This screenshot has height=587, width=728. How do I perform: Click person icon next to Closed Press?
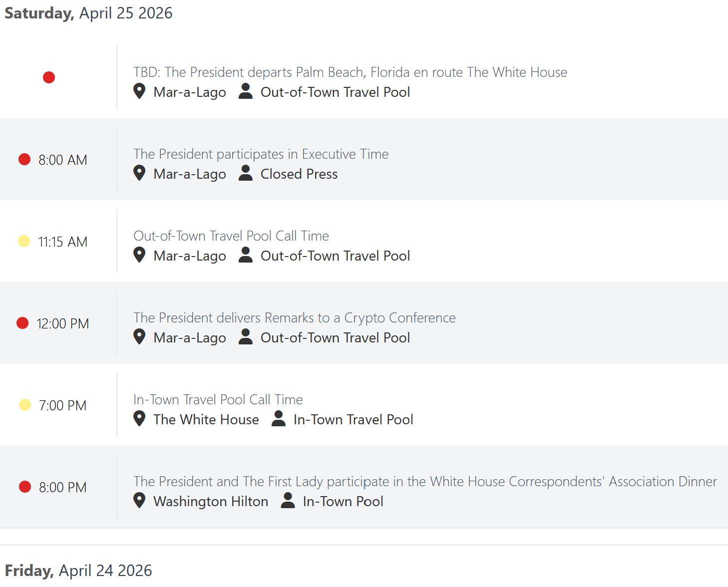pos(245,173)
